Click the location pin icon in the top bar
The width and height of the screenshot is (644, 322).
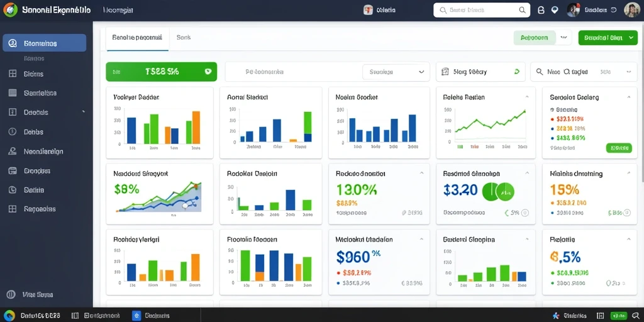555,10
